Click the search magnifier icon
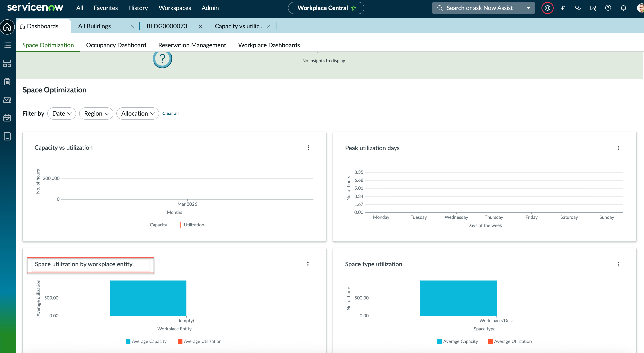Viewport: 644px width, 353px height. coord(440,8)
